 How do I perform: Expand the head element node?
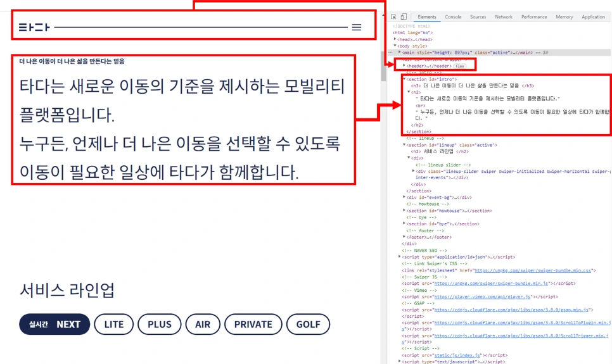click(x=395, y=39)
